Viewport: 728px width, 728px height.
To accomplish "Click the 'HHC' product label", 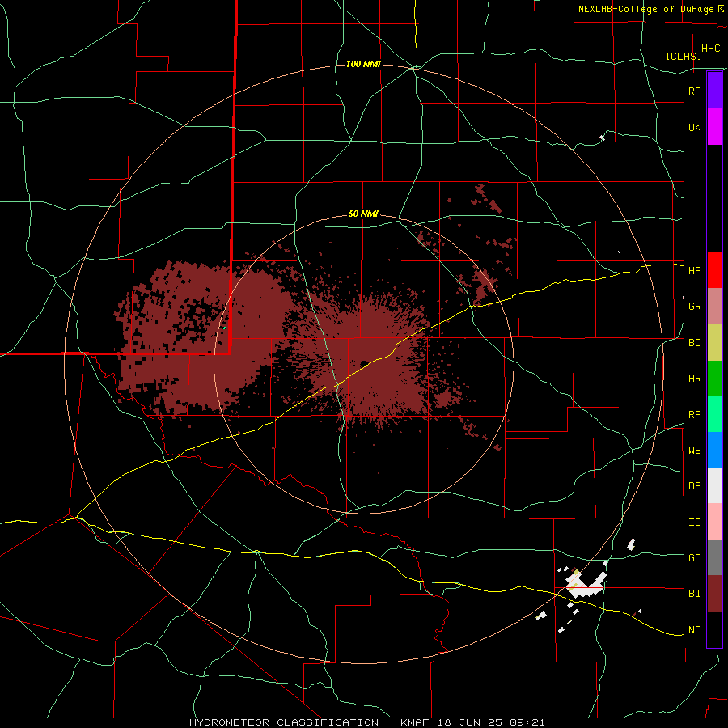I will [x=711, y=49].
